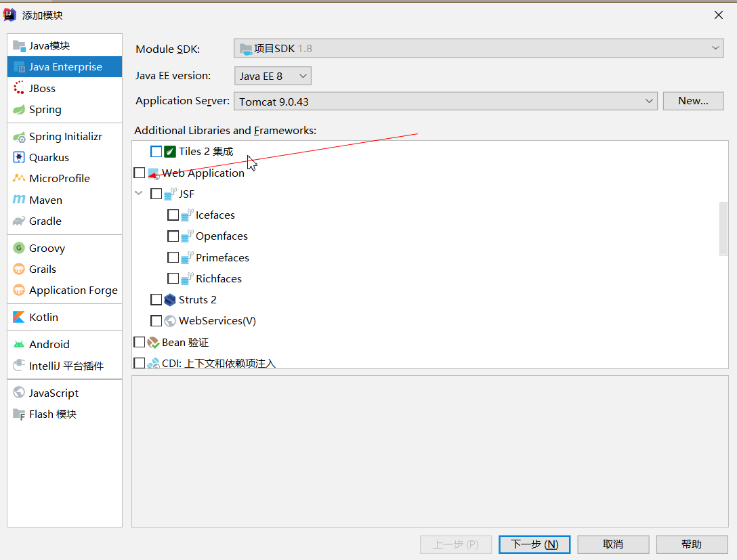Click the Quarkus icon
Viewport: 737px width, 560px height.
(19, 157)
